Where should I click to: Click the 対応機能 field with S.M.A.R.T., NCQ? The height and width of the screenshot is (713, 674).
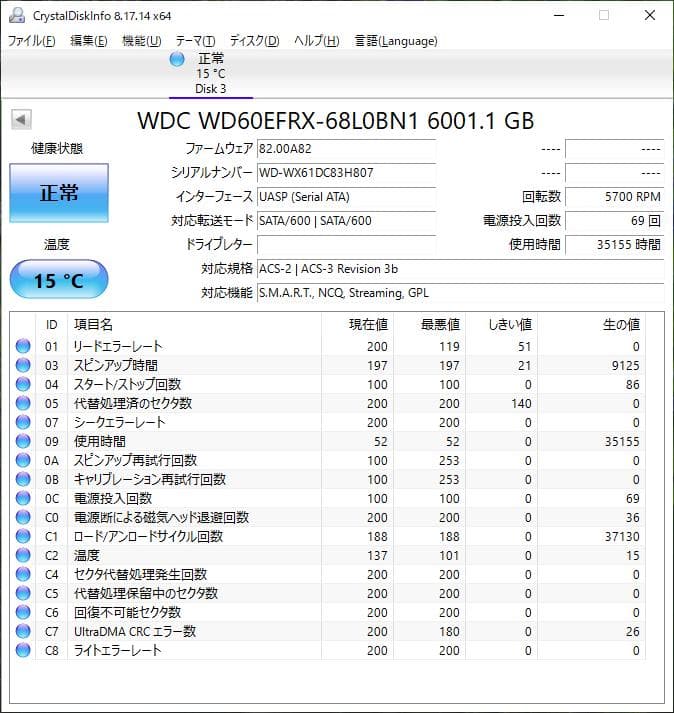(460, 293)
